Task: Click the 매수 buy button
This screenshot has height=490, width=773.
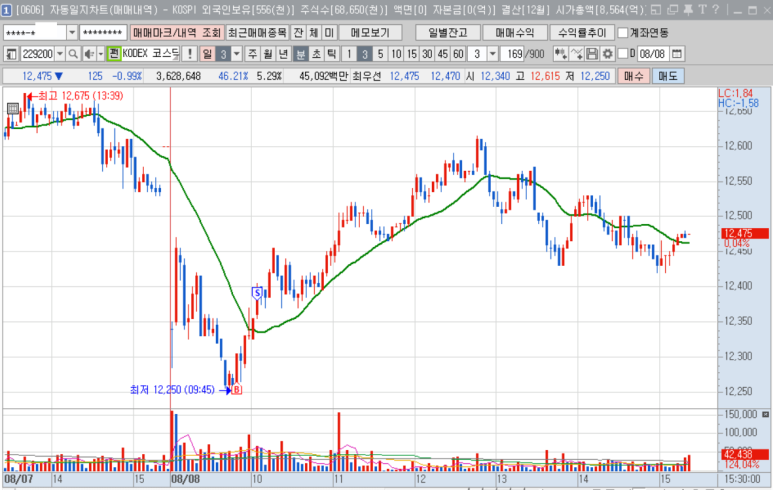Action: pyautogui.click(x=635, y=76)
